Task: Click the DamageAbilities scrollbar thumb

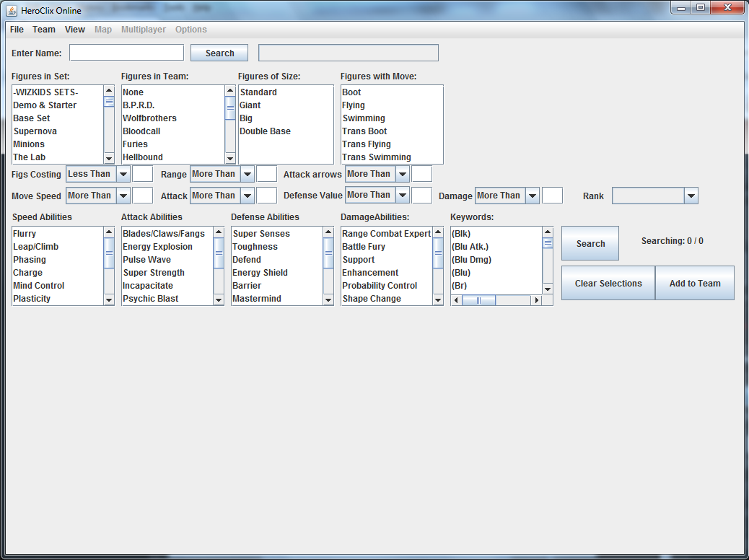Action: pyautogui.click(x=438, y=253)
